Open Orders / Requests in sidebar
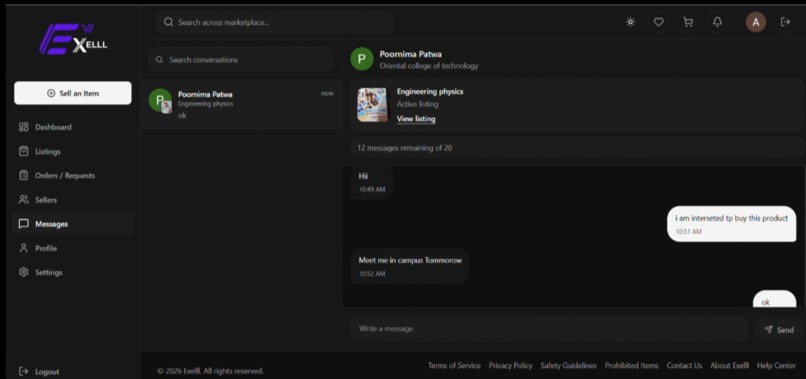806x379 pixels. coord(72,175)
